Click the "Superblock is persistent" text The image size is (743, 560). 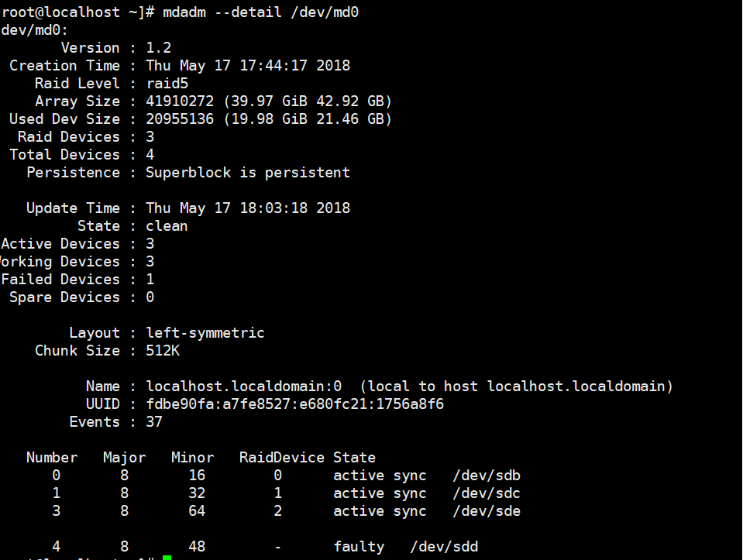[x=248, y=172]
